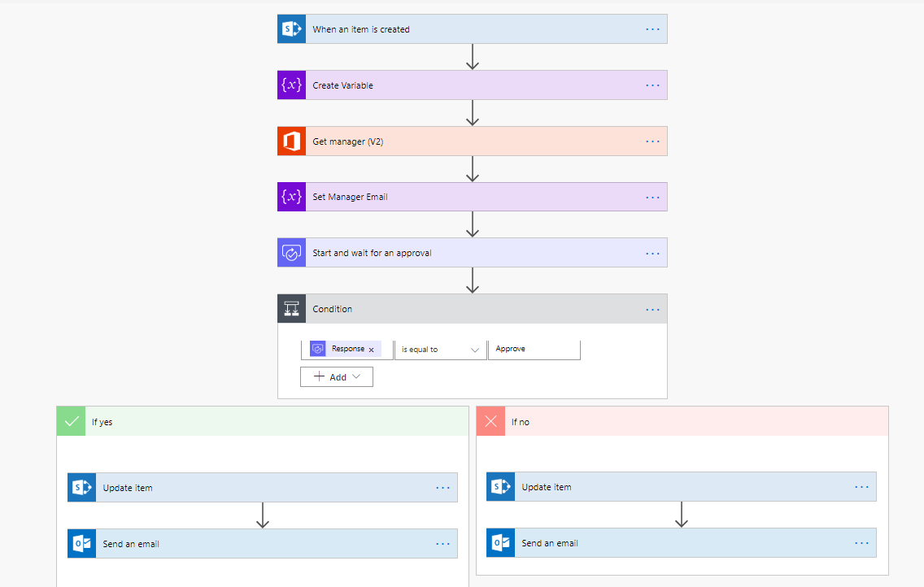Click the 'If yes' branch header

point(263,422)
